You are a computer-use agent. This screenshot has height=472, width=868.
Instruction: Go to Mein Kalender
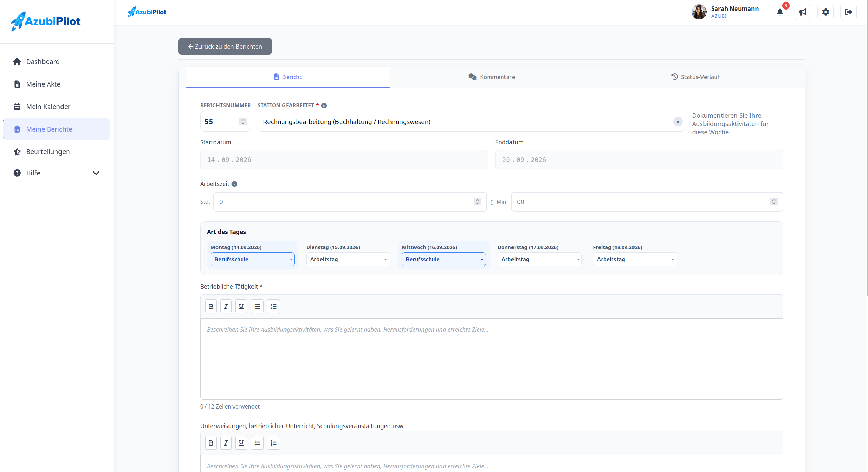coord(56,107)
